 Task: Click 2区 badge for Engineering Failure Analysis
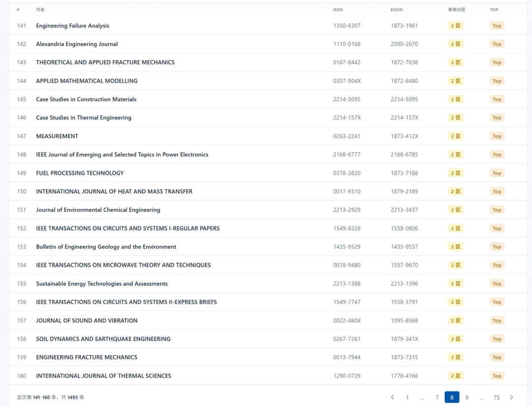coord(456,26)
